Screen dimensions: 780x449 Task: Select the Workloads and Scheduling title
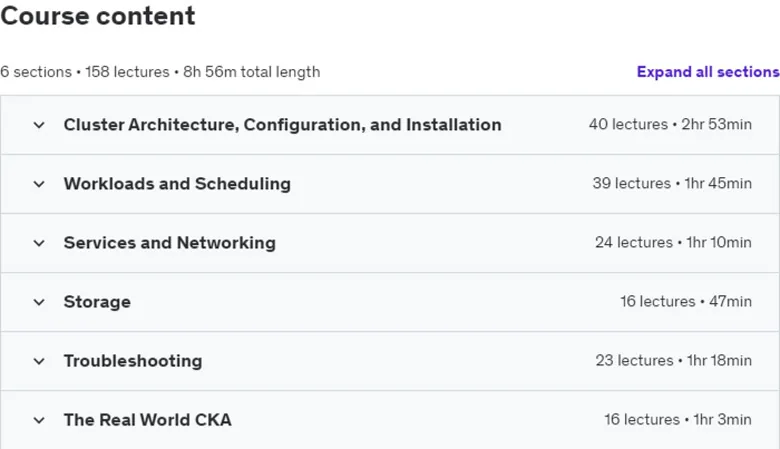[177, 184]
